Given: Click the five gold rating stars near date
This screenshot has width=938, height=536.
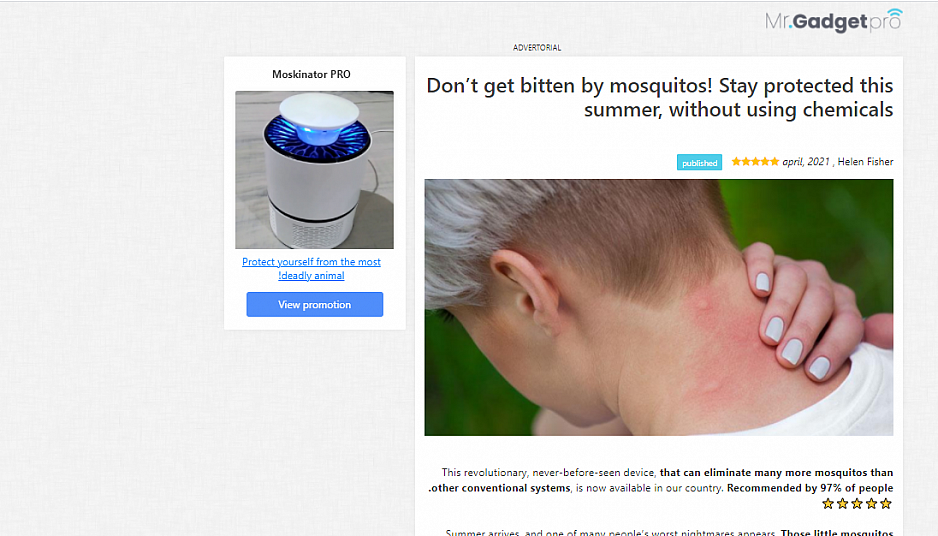Looking at the screenshot, I should [755, 161].
